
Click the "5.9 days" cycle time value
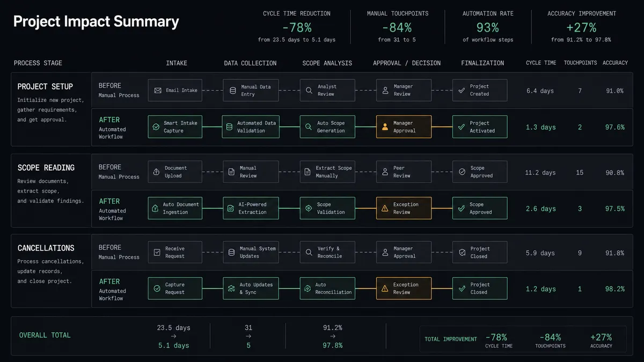pyautogui.click(x=540, y=253)
